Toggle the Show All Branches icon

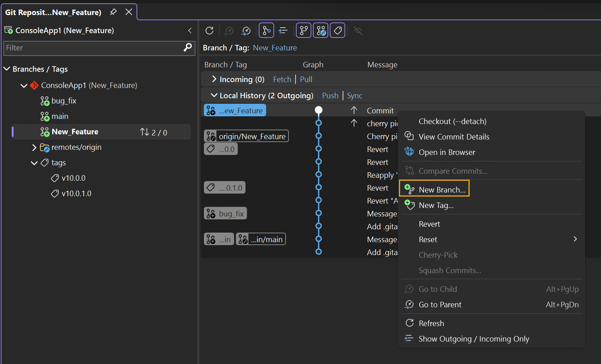[303, 30]
